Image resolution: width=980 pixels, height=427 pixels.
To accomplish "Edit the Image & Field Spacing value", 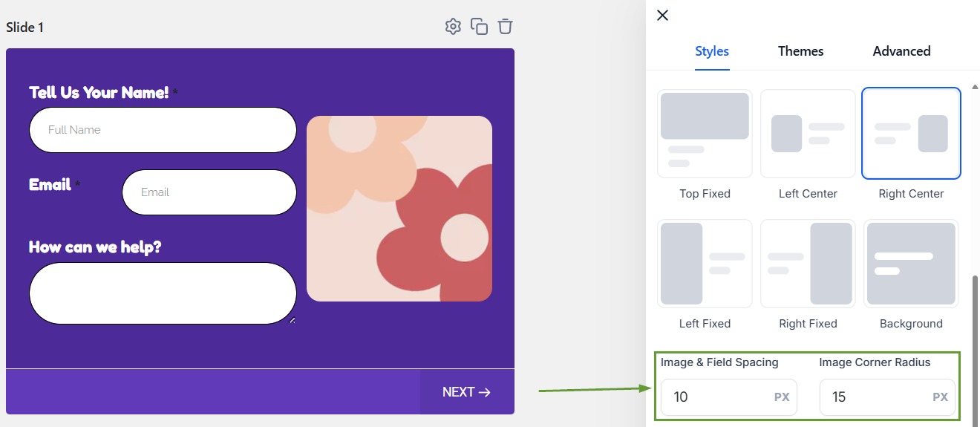I will (716, 397).
